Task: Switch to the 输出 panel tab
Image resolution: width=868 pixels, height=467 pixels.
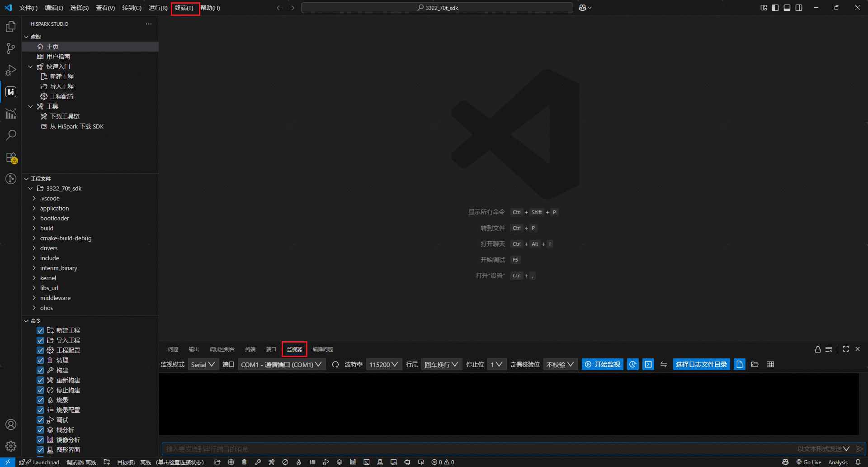Action: coord(193,349)
